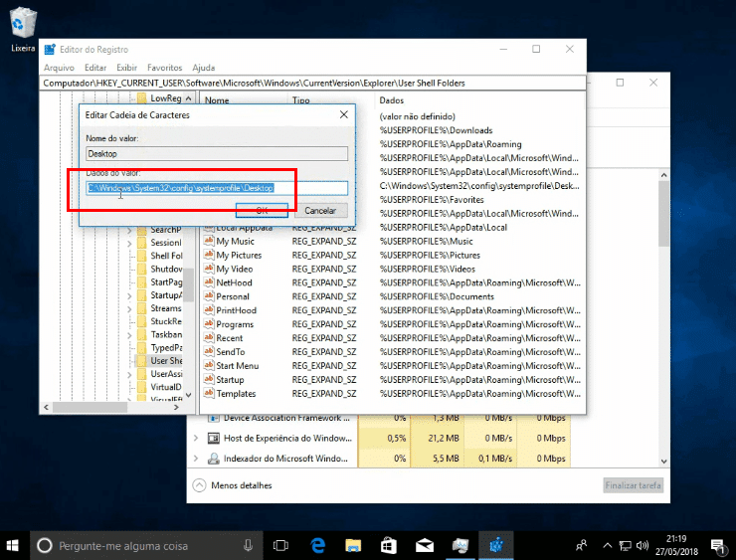
Task: Click the Registry Editor title bar icon
Action: point(50,50)
